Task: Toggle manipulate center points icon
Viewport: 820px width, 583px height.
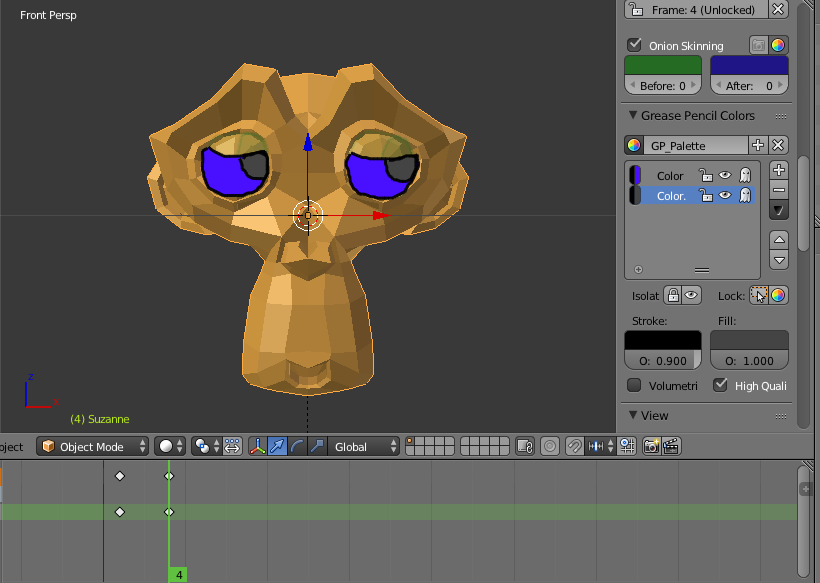Action: [232, 447]
